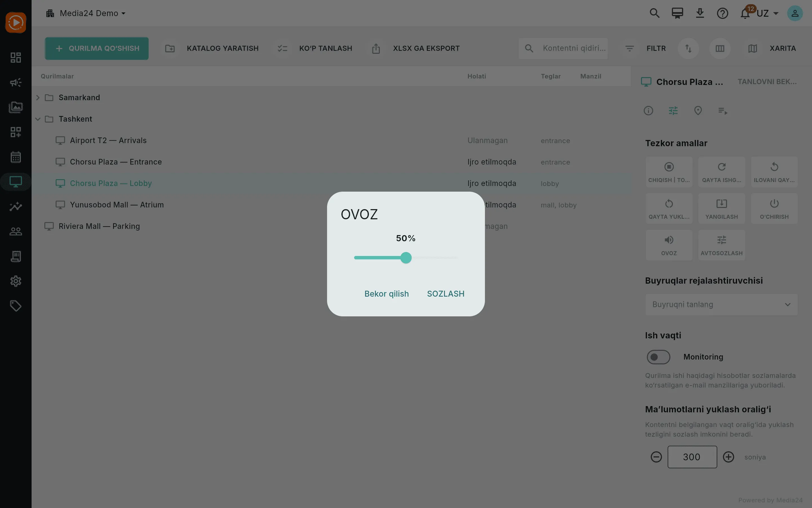This screenshot has height=508, width=812.
Task: Open the user profile avatar
Action: point(795,14)
